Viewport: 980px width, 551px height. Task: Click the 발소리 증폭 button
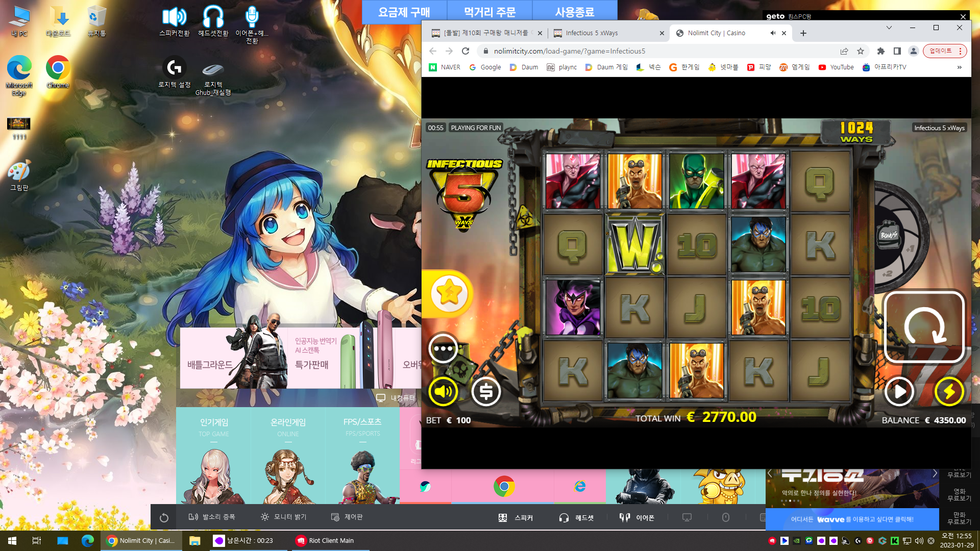pos(212,517)
